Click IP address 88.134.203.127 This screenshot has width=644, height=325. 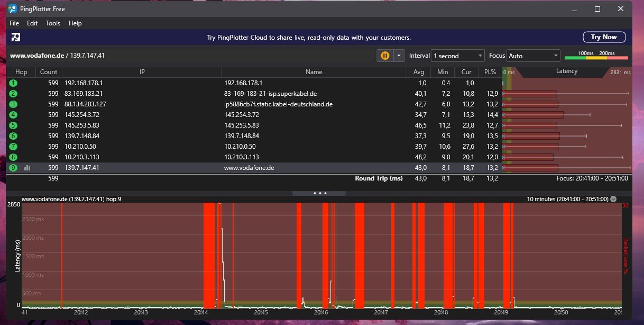click(x=85, y=104)
